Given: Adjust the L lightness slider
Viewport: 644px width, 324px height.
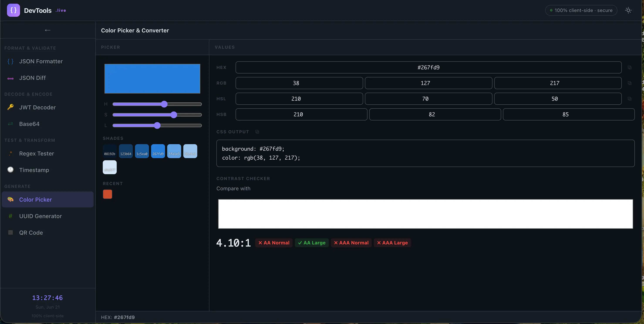Looking at the screenshot, I should click(157, 125).
